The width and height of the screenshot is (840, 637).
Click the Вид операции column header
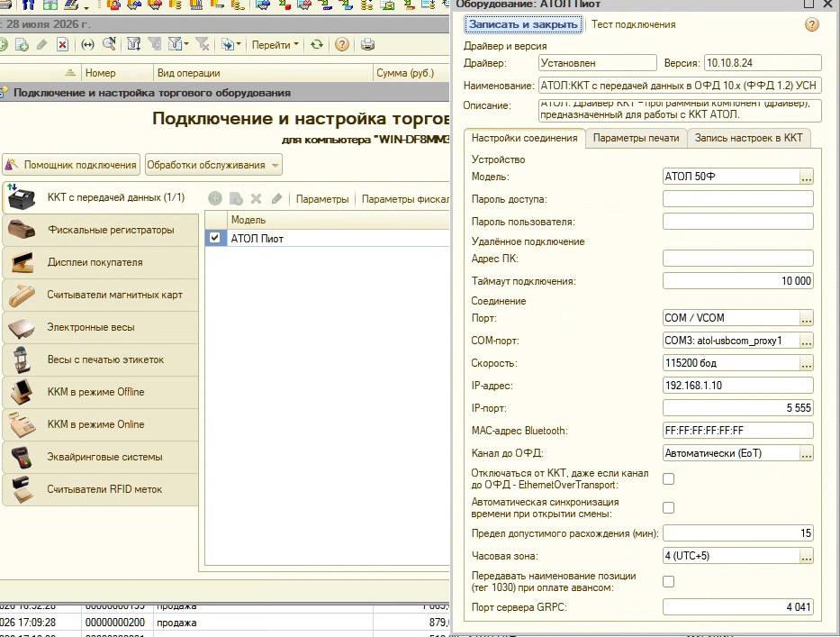[263, 73]
